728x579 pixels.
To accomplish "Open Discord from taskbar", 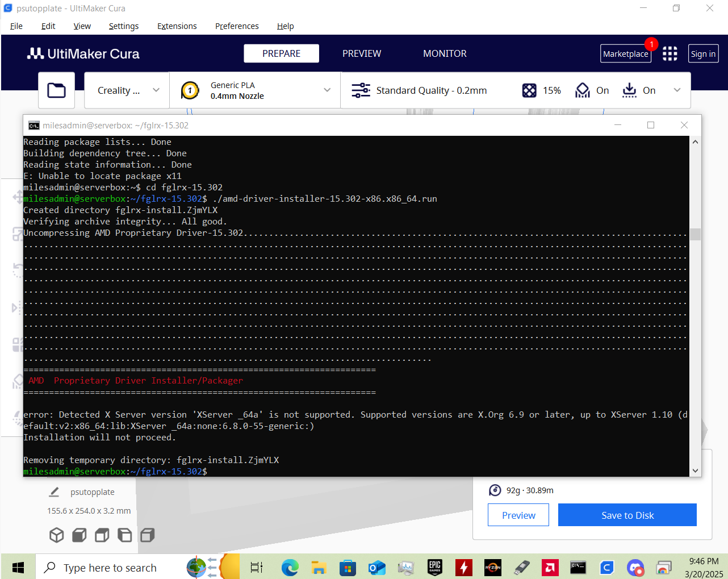I will tap(635, 567).
